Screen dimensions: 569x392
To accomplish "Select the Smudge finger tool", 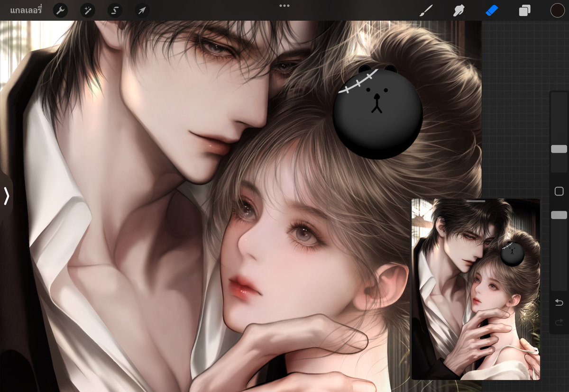I will click(459, 10).
